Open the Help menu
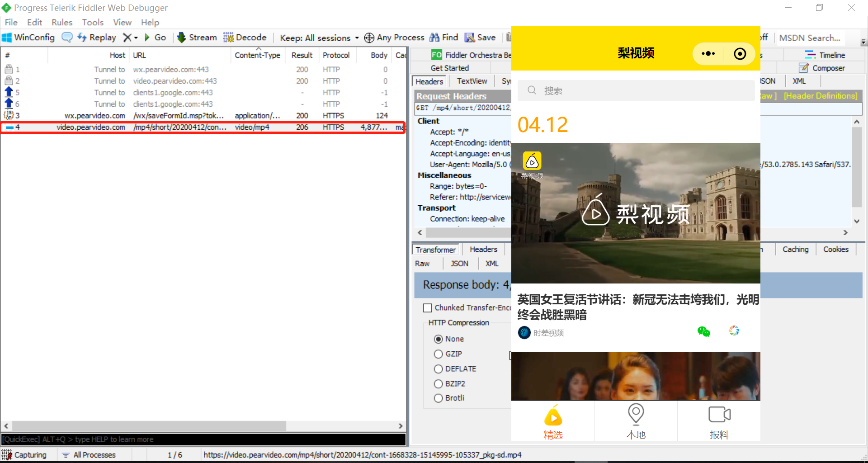The width and height of the screenshot is (868, 463). coord(150,22)
